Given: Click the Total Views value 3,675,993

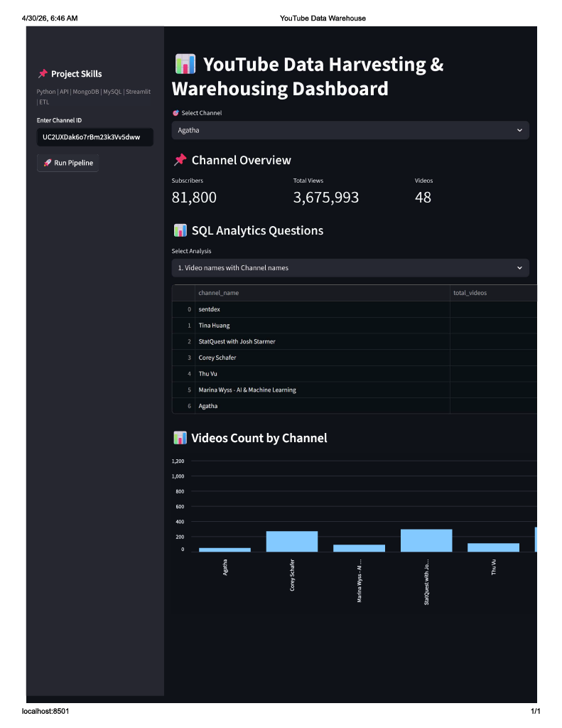Looking at the screenshot, I should click(x=326, y=198).
